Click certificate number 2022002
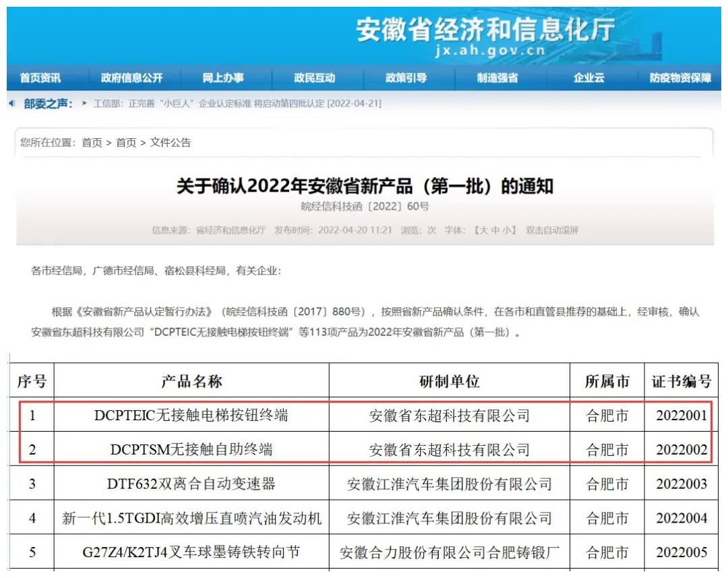 [x=681, y=449]
